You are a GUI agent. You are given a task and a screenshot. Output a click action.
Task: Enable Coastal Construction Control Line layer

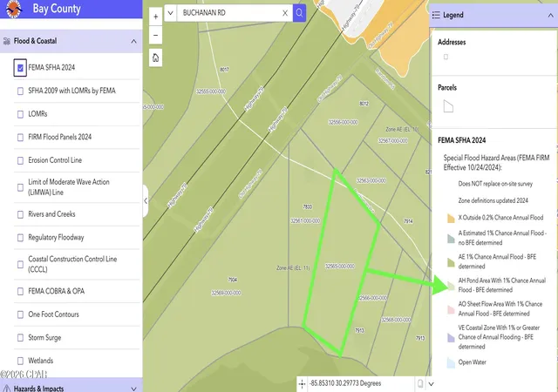click(x=20, y=264)
